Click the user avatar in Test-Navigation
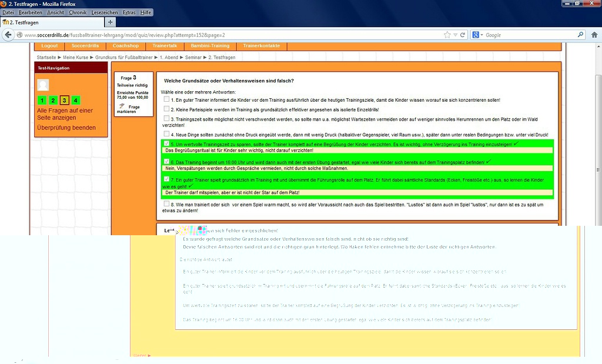 point(43,85)
